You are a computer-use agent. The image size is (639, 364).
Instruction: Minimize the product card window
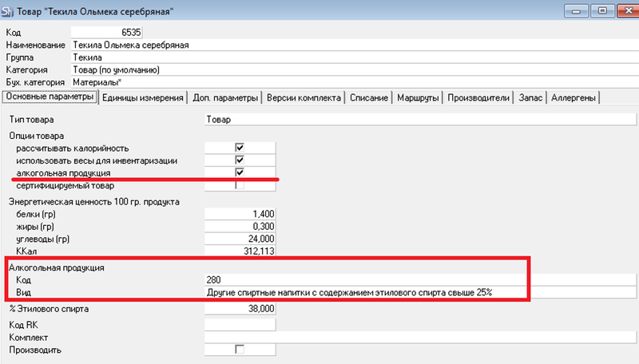click(576, 11)
